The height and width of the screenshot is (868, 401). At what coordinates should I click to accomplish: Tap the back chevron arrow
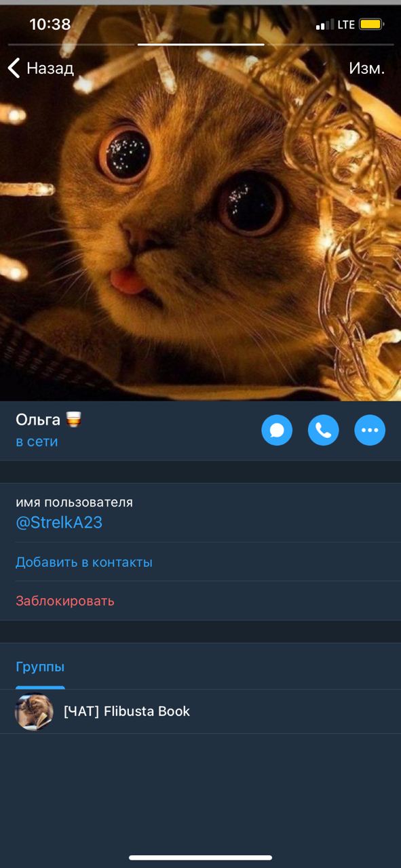click(14, 68)
